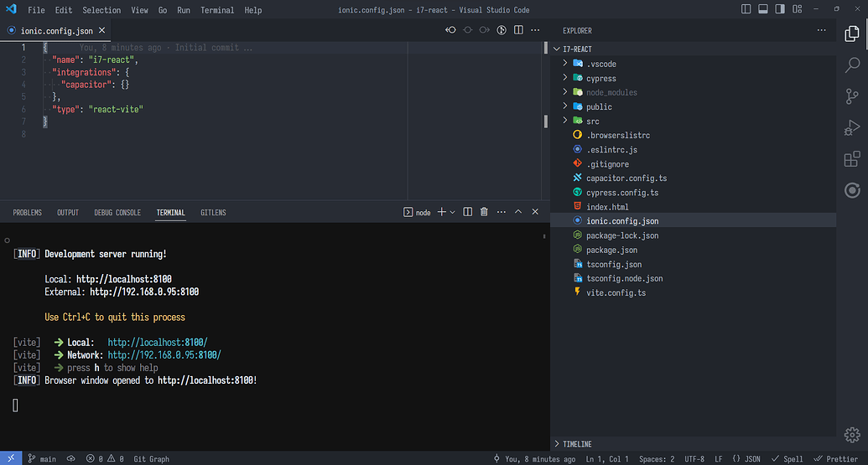
Task: Open the Terminal menu
Action: tap(217, 10)
